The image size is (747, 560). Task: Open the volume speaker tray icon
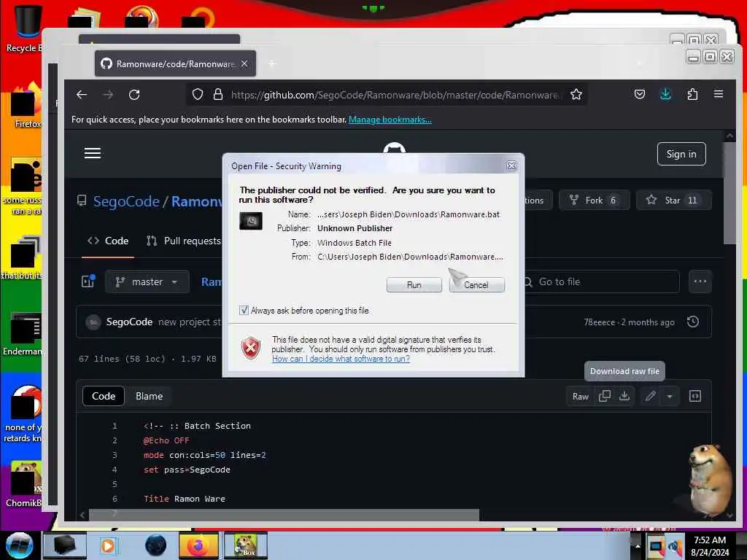click(675, 546)
